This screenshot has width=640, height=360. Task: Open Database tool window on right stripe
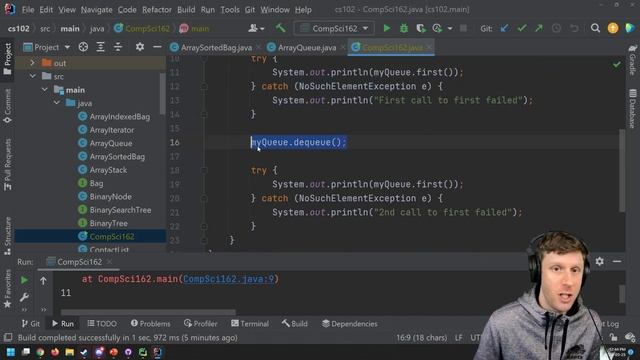[x=632, y=109]
